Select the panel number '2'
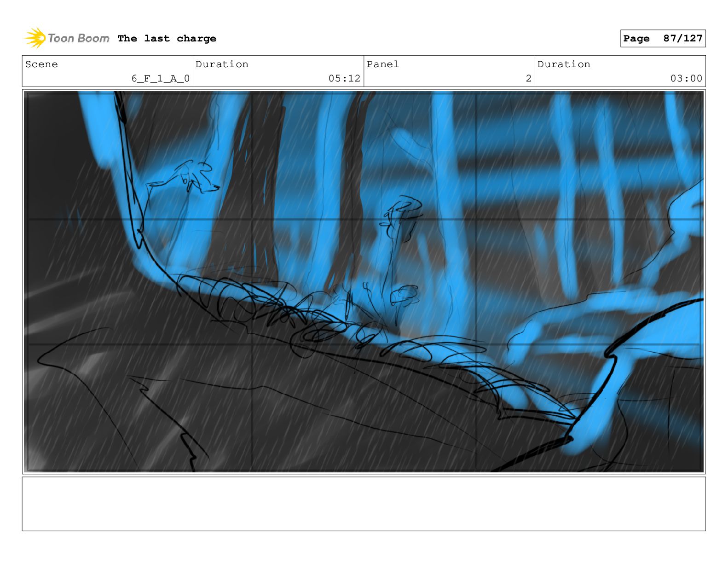The width and height of the screenshot is (728, 564). pyautogui.click(x=529, y=79)
